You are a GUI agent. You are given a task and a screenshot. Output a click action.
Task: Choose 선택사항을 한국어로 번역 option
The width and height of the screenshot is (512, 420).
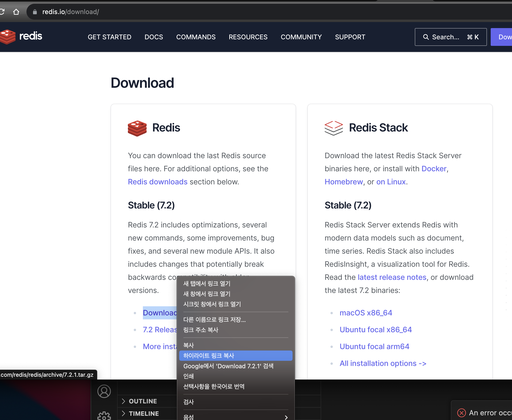[x=236, y=387]
